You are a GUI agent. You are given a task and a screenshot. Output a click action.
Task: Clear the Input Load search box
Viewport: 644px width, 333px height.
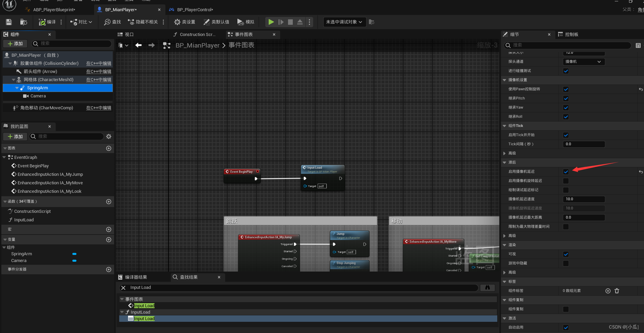coord(123,288)
